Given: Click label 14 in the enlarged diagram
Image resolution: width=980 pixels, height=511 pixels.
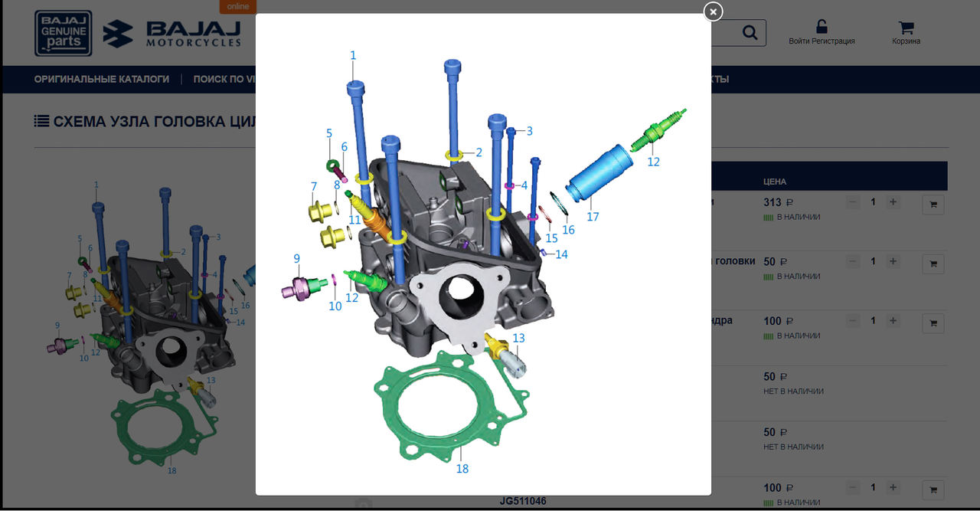Looking at the screenshot, I should coord(562,254).
